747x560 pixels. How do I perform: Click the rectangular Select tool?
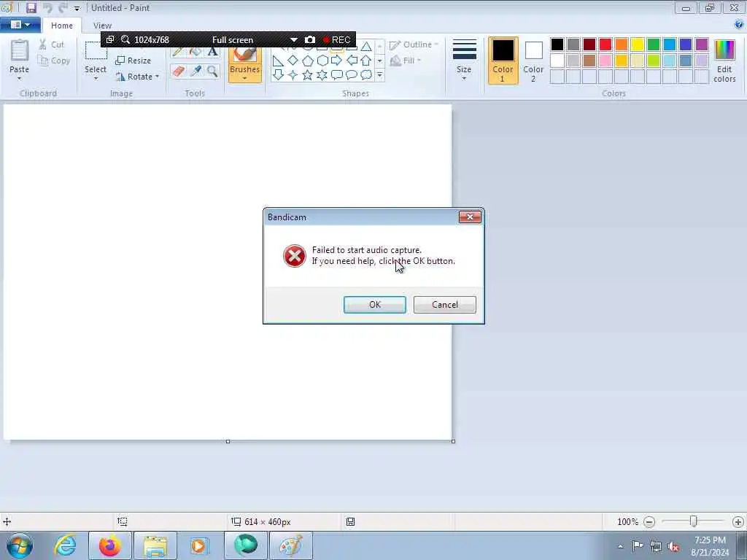(96, 52)
